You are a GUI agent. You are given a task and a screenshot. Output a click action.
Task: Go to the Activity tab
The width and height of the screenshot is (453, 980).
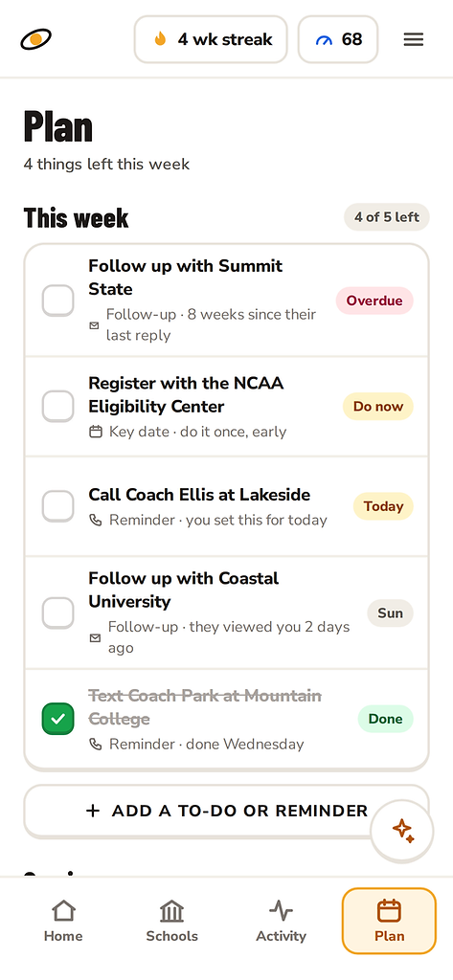[281, 922]
